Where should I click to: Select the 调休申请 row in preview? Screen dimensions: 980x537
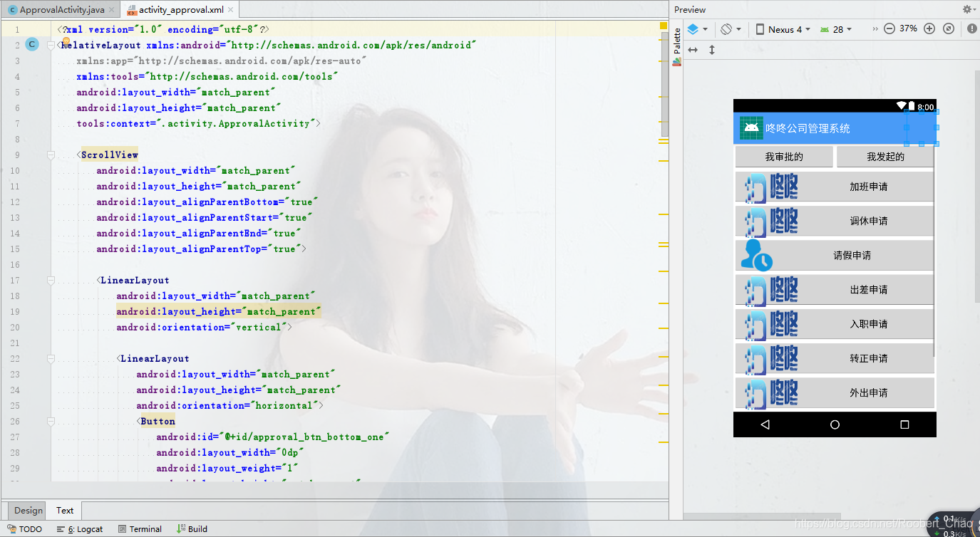click(834, 221)
